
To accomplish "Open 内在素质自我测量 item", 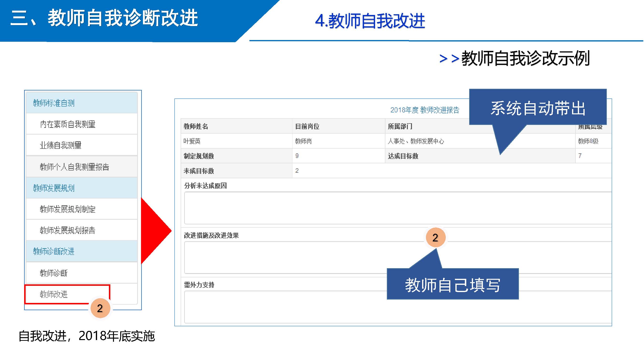I will [68, 124].
